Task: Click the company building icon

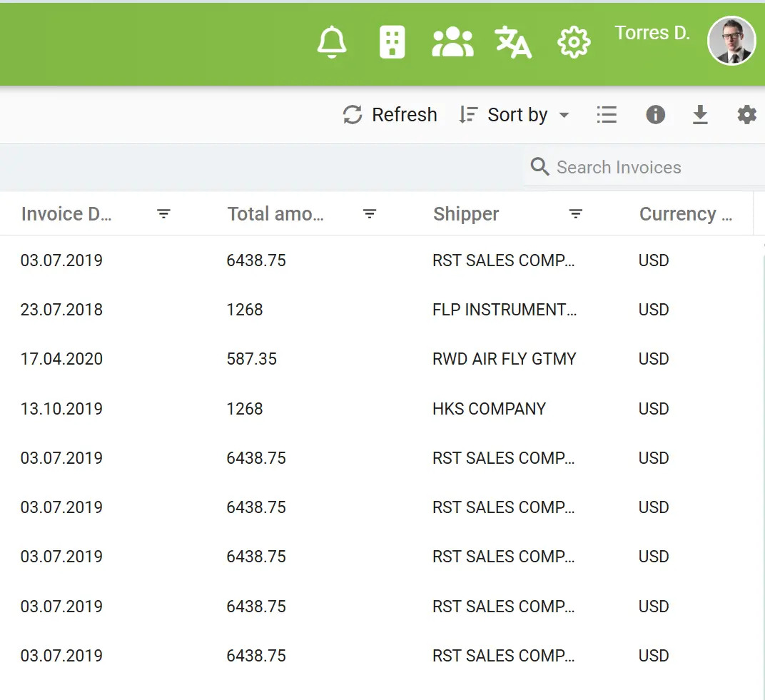Action: 392,43
